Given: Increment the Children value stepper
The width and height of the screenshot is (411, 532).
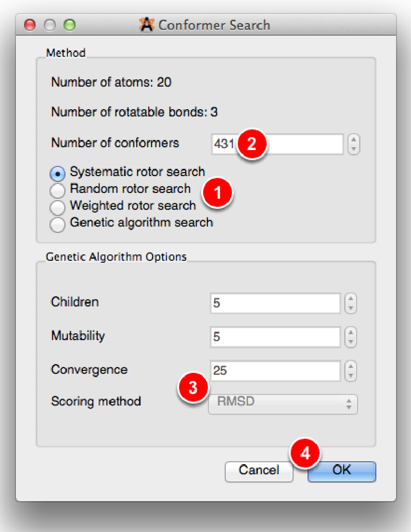Looking at the screenshot, I should pos(351,299).
